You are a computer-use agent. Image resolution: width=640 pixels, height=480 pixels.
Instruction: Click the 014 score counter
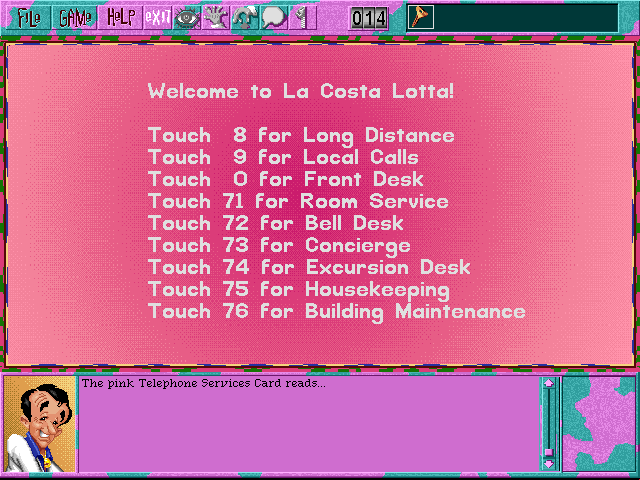(x=369, y=19)
